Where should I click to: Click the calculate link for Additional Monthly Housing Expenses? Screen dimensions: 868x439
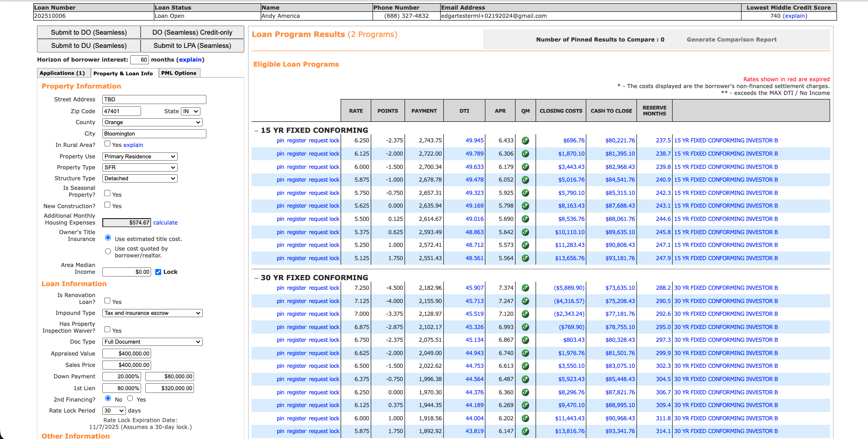point(165,223)
